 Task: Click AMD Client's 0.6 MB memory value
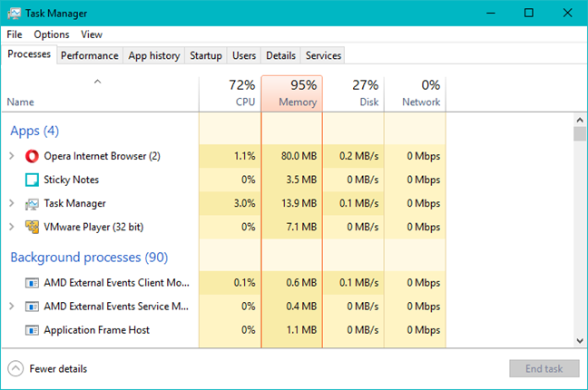301,283
